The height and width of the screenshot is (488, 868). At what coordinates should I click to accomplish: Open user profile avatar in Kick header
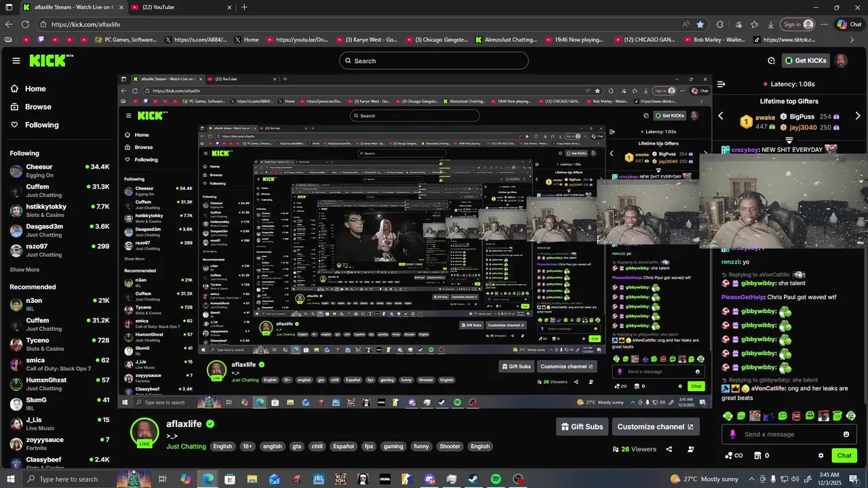click(841, 60)
